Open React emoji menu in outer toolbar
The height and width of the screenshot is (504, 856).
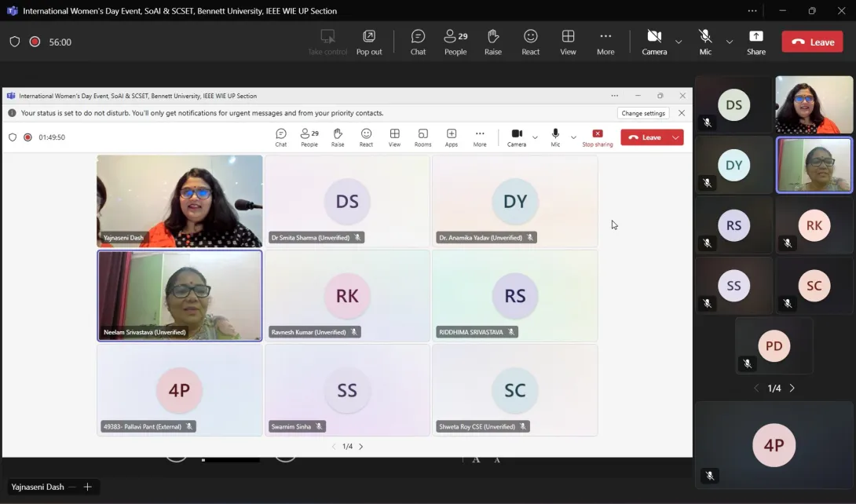point(530,42)
